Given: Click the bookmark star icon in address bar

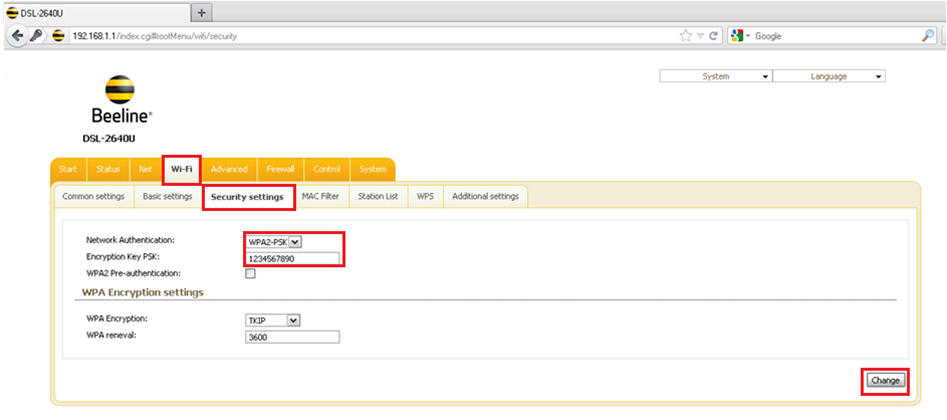Looking at the screenshot, I should [685, 35].
